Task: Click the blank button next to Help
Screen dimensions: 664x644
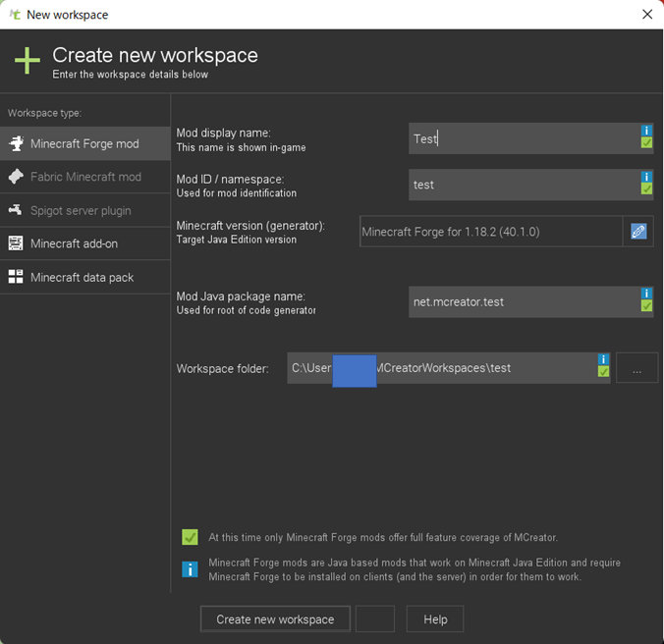Action: [375, 619]
